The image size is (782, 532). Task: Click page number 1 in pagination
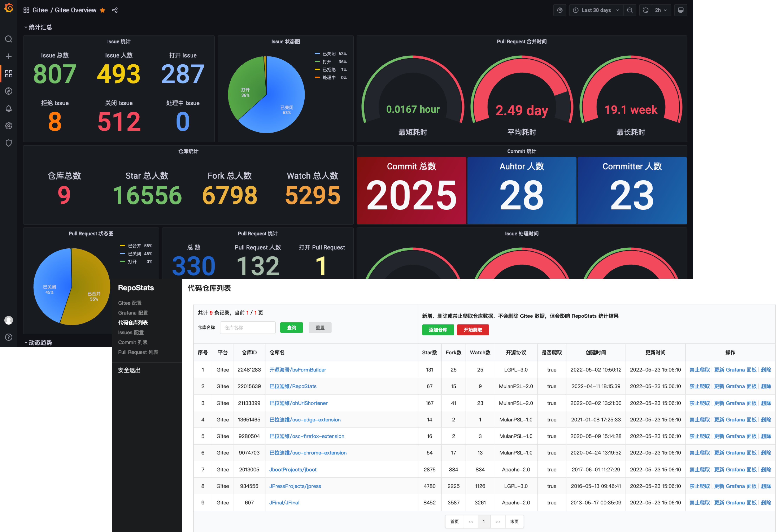pos(484,521)
